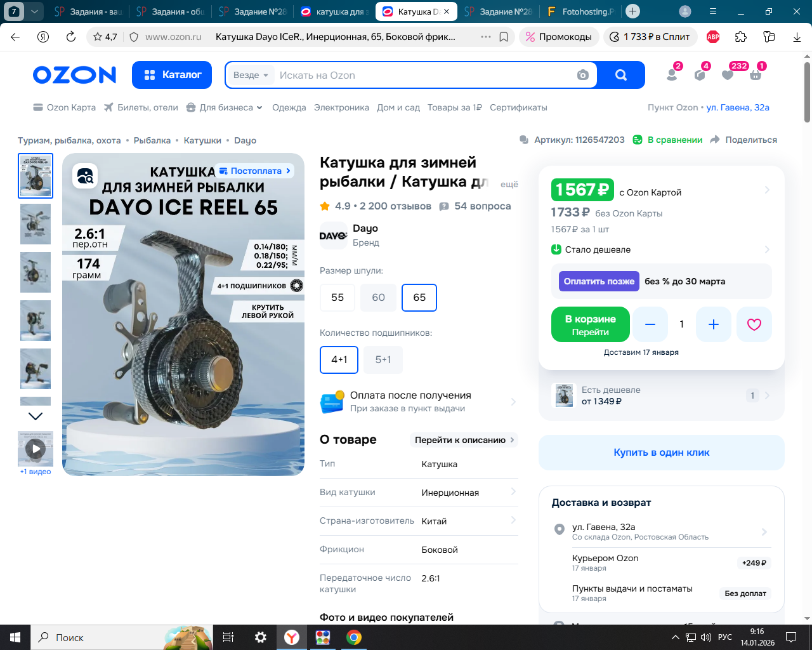Open a new browser tab
The width and height of the screenshot is (812, 650).
[x=632, y=11]
